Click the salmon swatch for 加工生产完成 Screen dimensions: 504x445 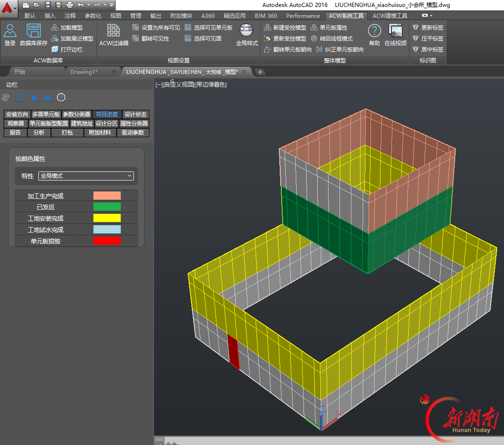coord(107,196)
